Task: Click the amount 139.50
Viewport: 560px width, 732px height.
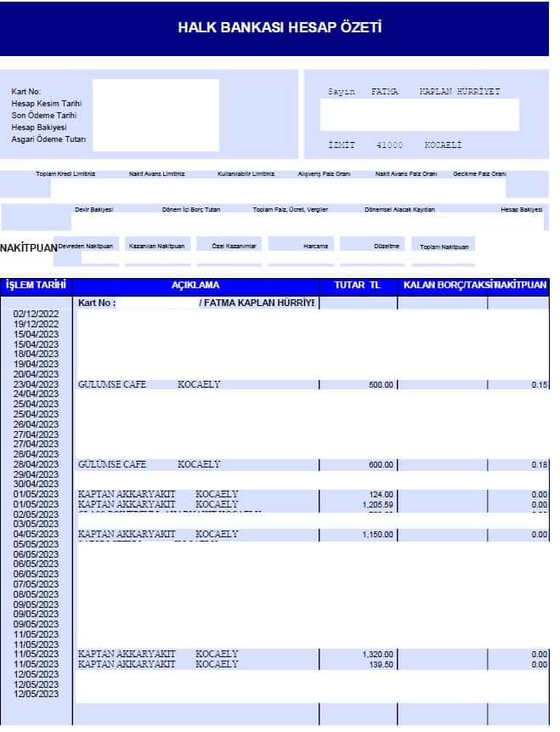Action: 381,664
